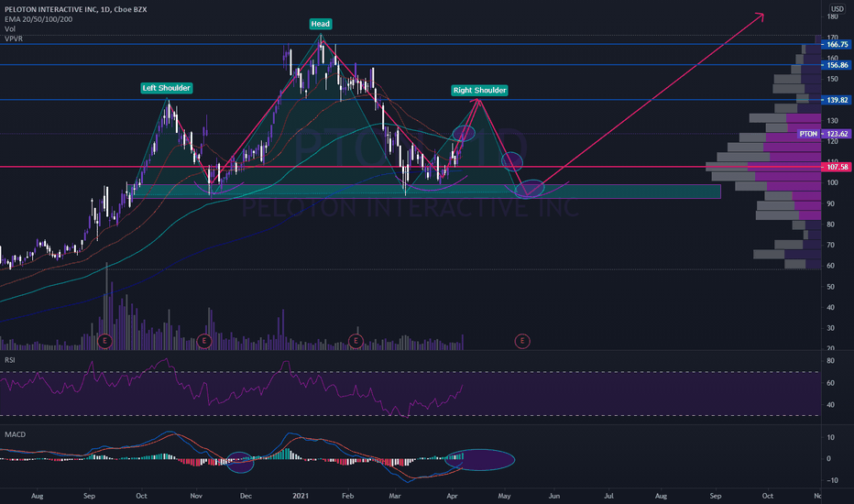Click the Mar label on the time axis
The image size is (854, 504).
click(x=395, y=496)
